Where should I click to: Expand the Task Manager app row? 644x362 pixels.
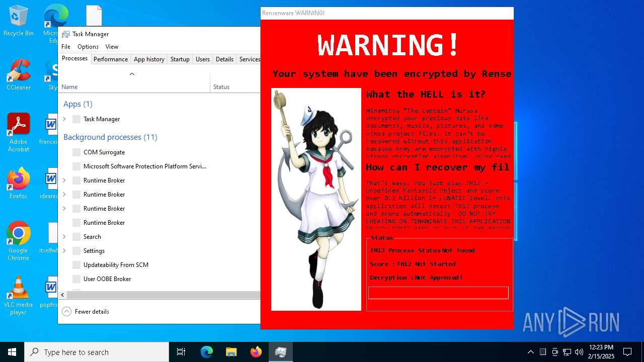(64, 119)
